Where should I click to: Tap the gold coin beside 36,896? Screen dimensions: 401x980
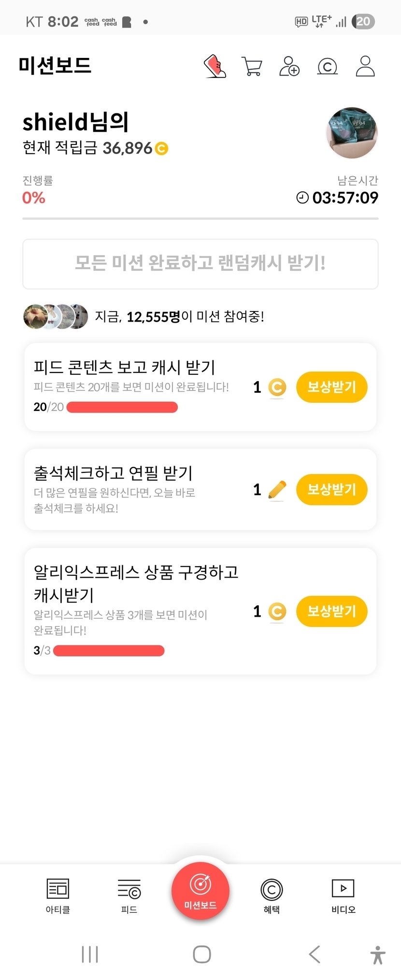[x=161, y=148]
